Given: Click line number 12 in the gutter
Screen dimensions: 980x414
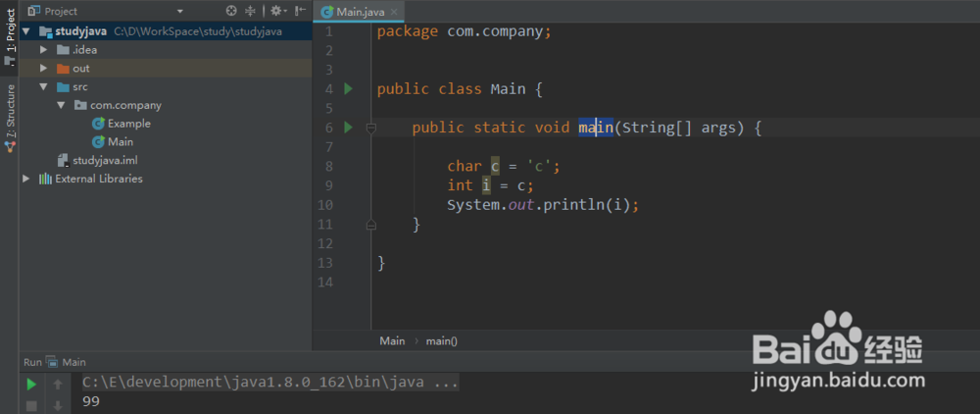Looking at the screenshot, I should (325, 243).
